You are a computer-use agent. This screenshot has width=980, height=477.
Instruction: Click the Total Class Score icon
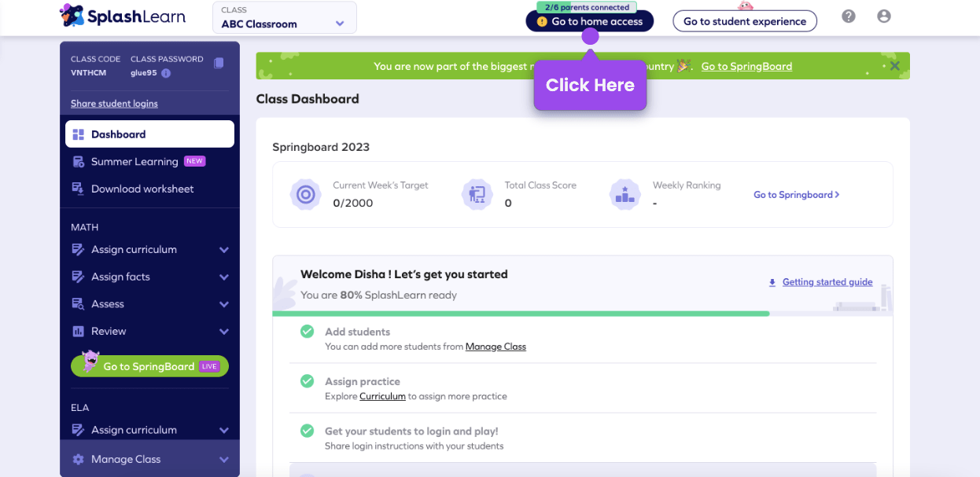[477, 194]
